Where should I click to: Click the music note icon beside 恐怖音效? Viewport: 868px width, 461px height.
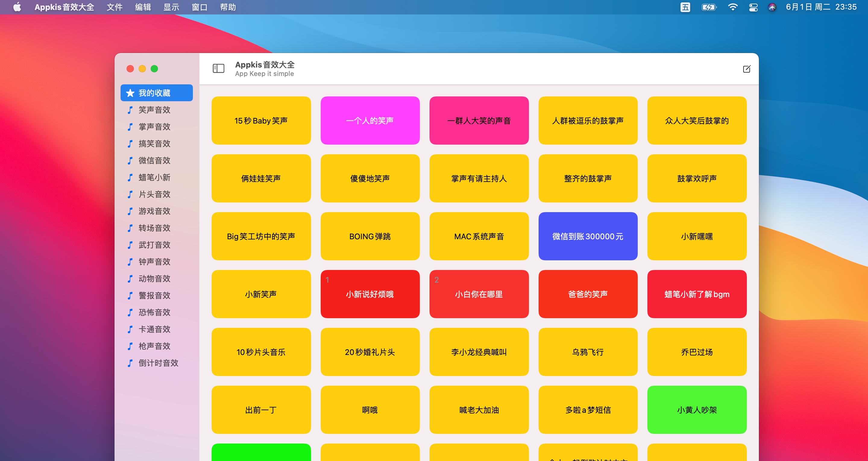tap(131, 312)
